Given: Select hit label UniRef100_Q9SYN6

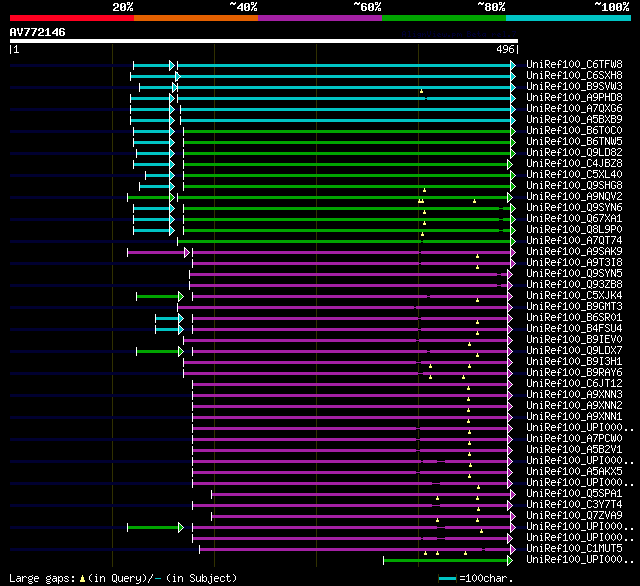Looking at the screenshot, I should pyautogui.click(x=574, y=208).
